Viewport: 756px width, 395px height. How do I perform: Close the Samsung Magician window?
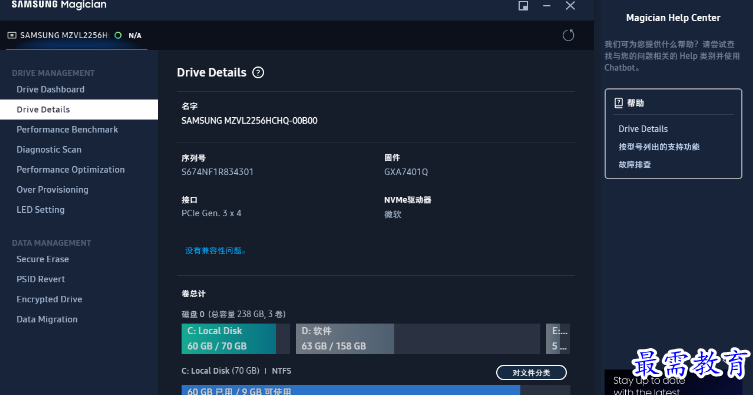[x=570, y=6]
